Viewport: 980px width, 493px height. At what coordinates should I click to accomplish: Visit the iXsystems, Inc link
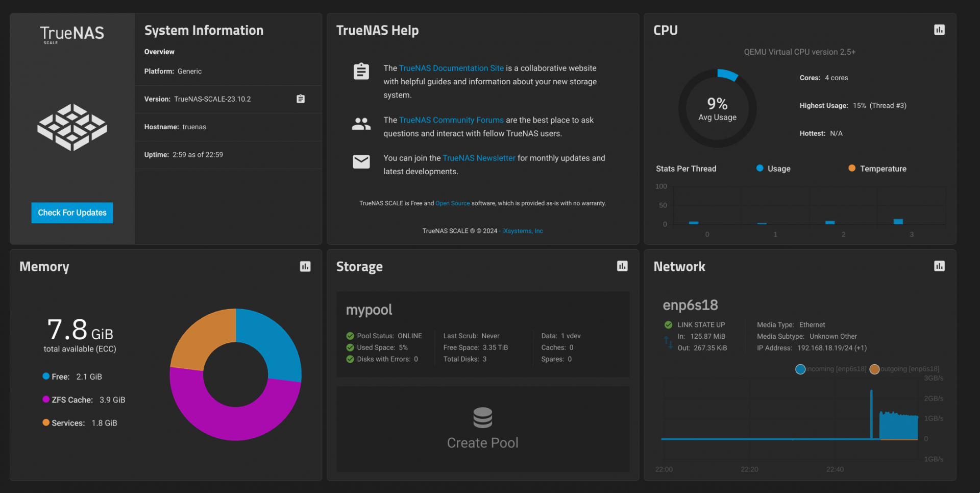click(x=523, y=231)
